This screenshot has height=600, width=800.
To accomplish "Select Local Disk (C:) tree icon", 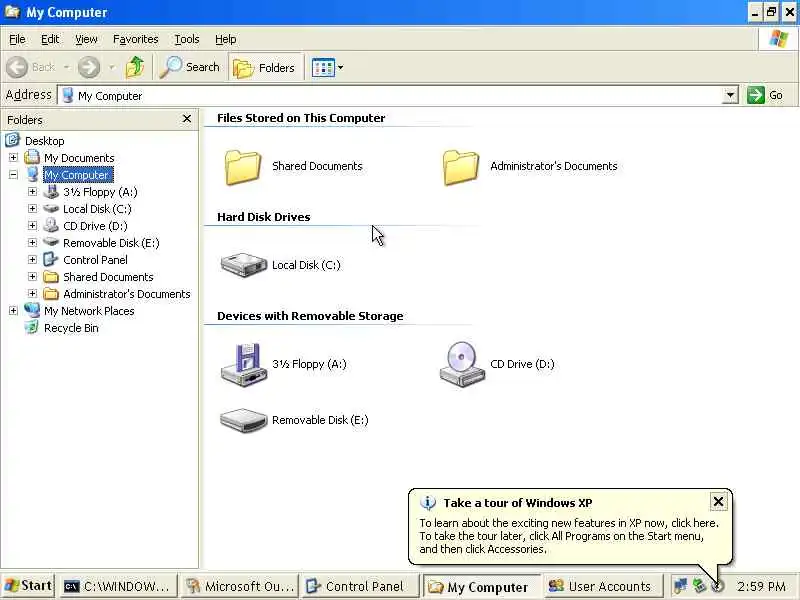I will pyautogui.click(x=51, y=209).
